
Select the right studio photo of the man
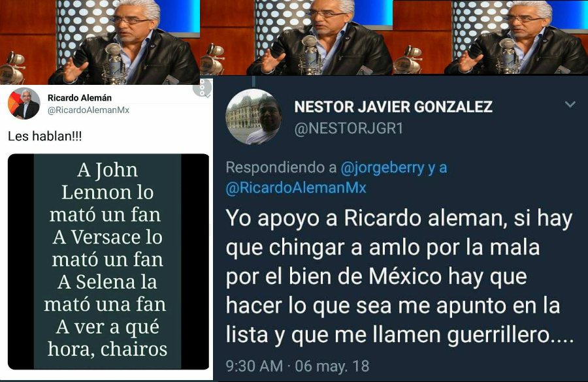click(x=490, y=37)
